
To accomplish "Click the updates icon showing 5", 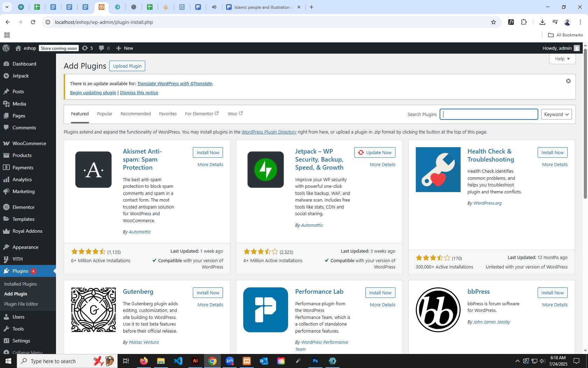I will point(87,48).
